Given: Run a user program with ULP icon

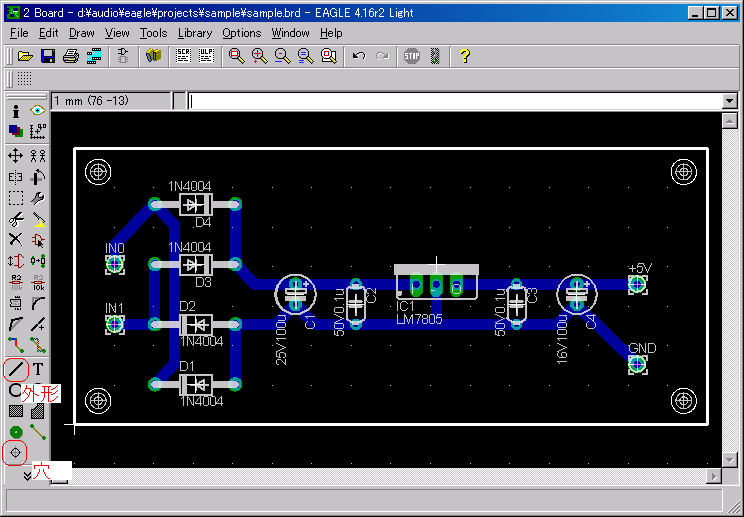Looking at the screenshot, I should [206, 56].
